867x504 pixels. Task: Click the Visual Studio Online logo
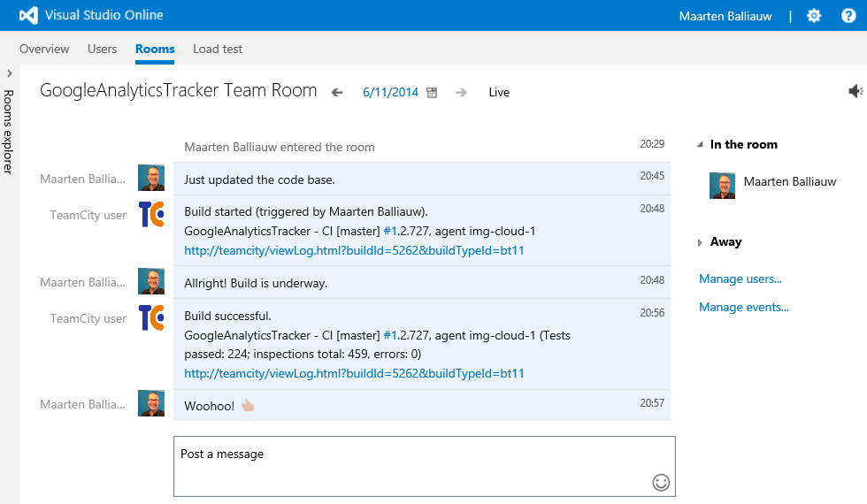pyautogui.click(x=28, y=15)
